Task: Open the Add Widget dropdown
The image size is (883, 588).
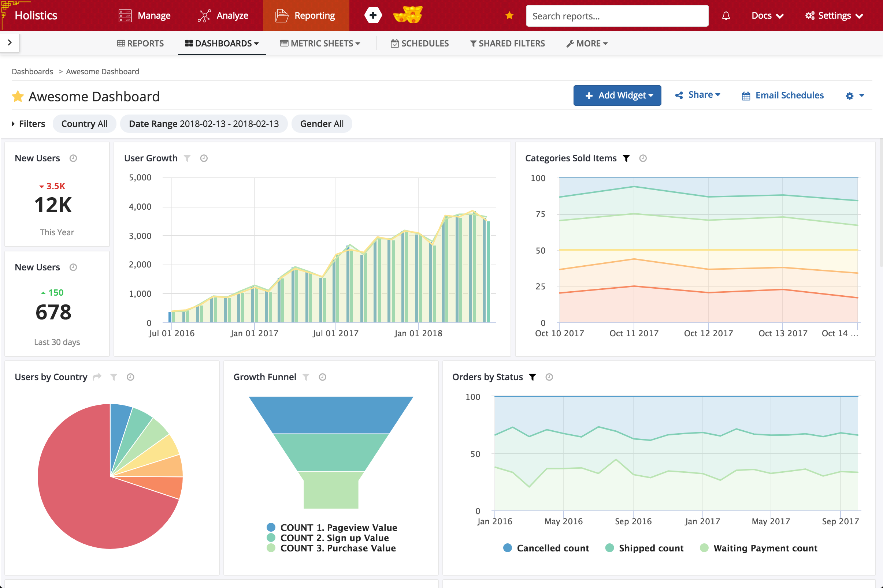Action: pos(617,95)
